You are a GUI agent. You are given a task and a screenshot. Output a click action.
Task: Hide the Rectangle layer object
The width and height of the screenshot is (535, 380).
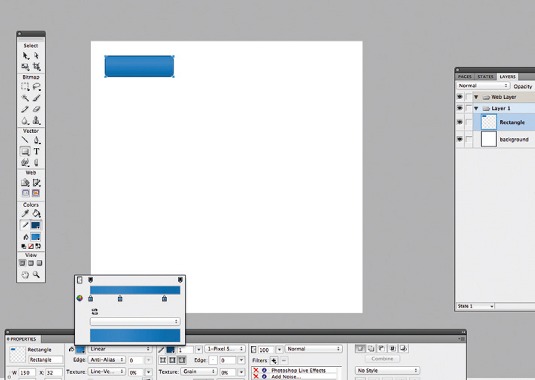point(460,122)
